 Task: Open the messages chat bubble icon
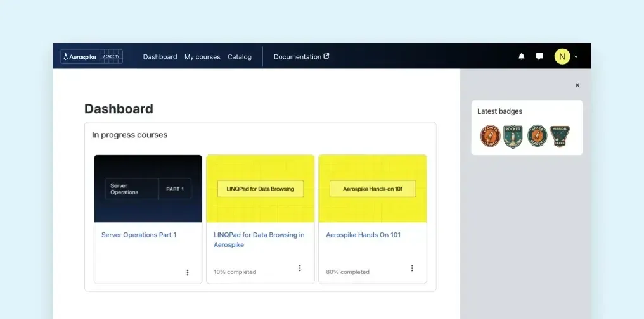point(539,56)
